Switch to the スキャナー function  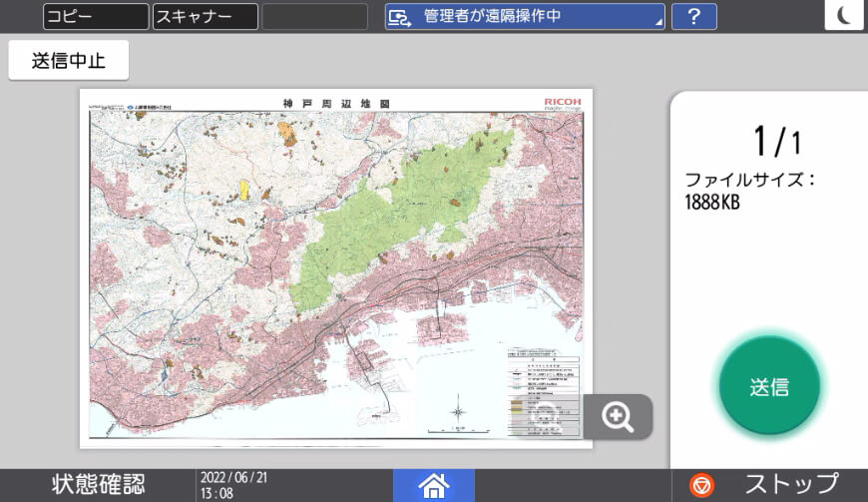tap(205, 17)
